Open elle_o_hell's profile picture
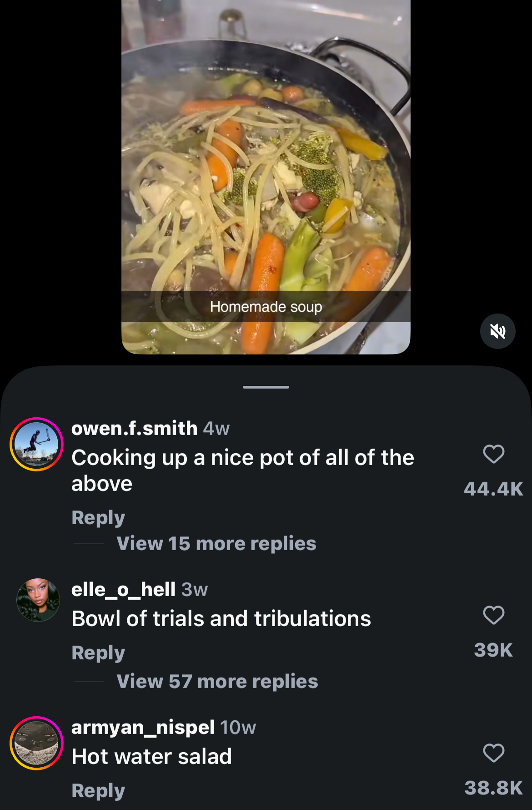Screen dimensions: 532x810 (38, 600)
